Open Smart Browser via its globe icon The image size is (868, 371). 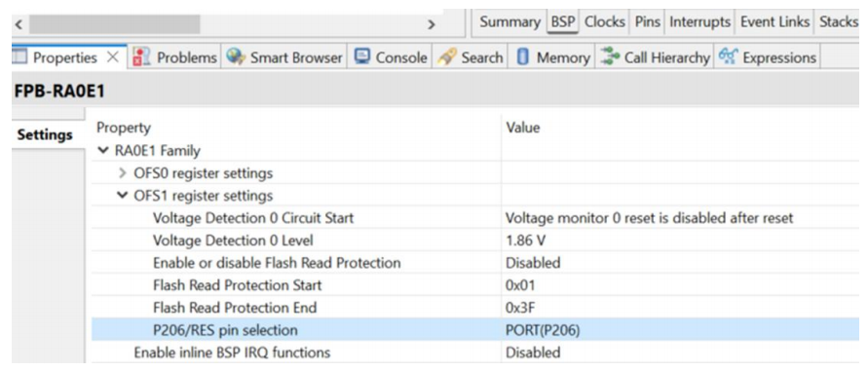236,57
